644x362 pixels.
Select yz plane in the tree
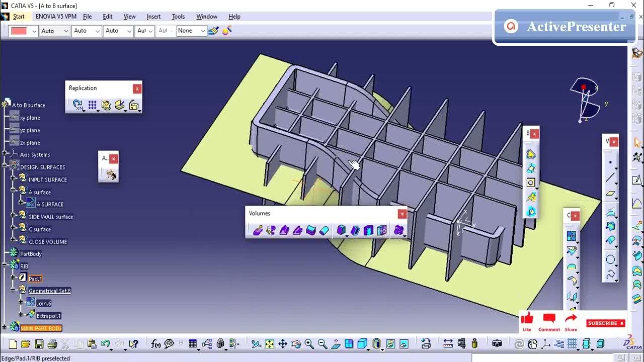point(30,130)
